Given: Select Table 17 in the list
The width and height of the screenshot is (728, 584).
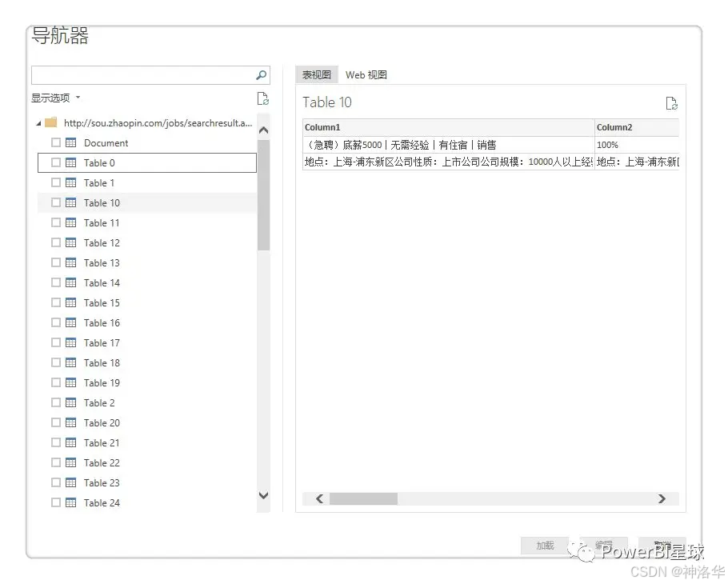Looking at the screenshot, I should click(x=147, y=342).
